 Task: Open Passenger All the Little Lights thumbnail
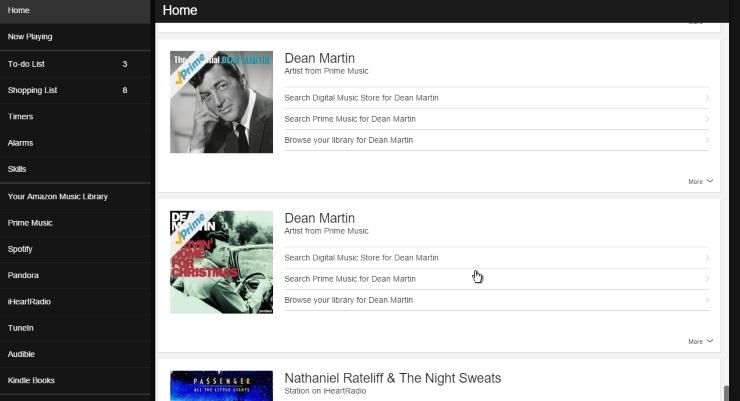(221, 386)
